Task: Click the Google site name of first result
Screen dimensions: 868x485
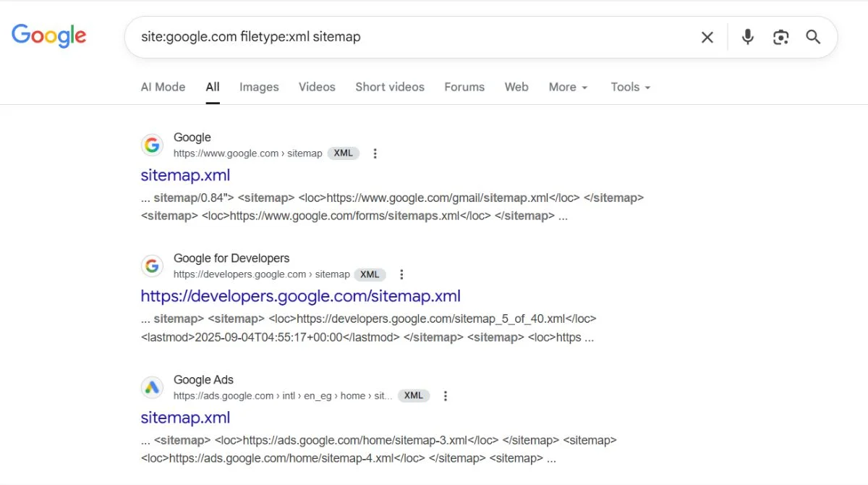Action: 192,138
